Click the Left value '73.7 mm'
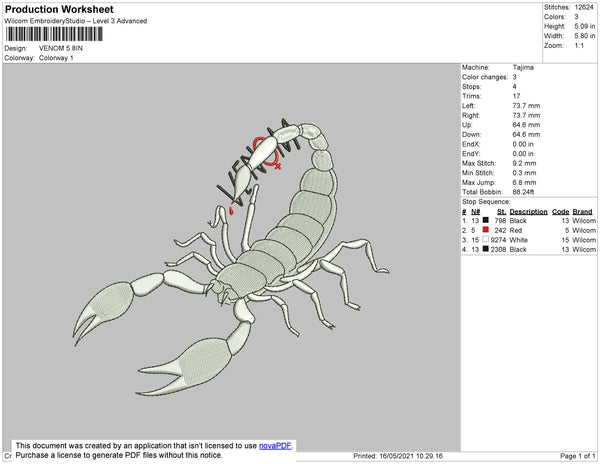The image size is (600, 464). 526,106
